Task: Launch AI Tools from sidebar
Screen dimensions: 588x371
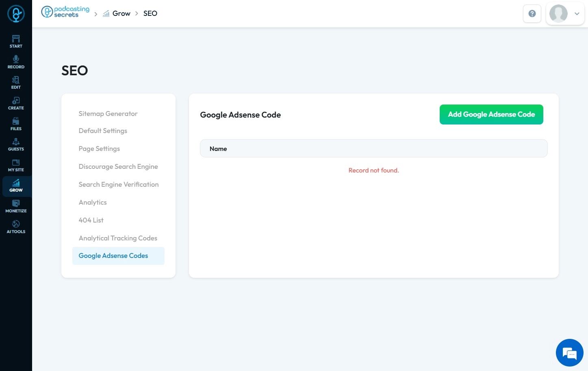Action: point(16,227)
